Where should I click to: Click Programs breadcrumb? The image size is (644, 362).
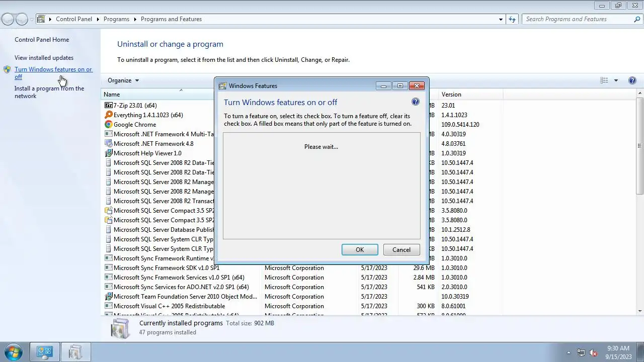pyautogui.click(x=116, y=19)
